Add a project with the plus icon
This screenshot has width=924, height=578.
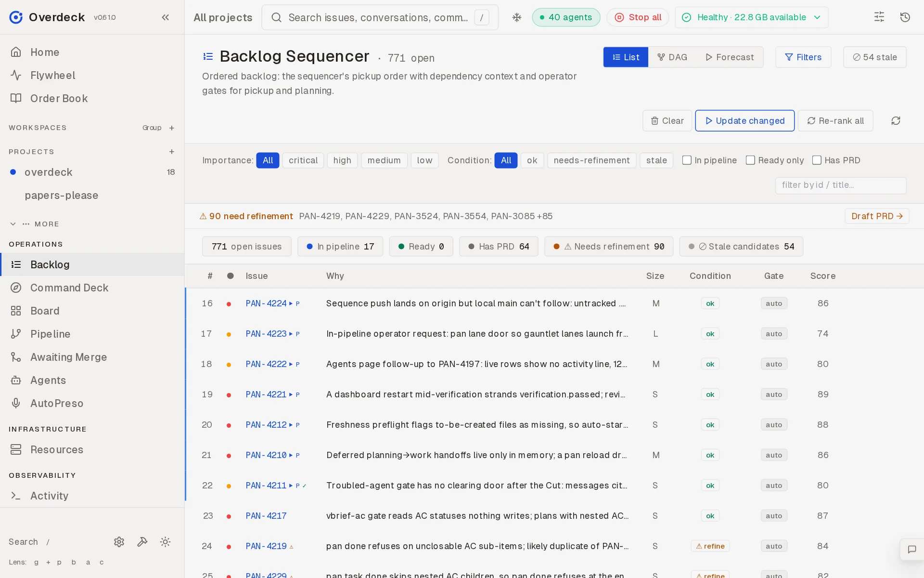[172, 152]
